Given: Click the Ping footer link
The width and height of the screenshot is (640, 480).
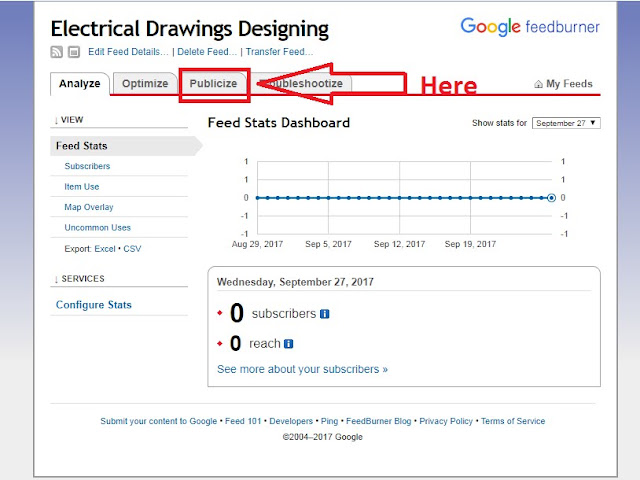Looking at the screenshot, I should [x=329, y=421].
